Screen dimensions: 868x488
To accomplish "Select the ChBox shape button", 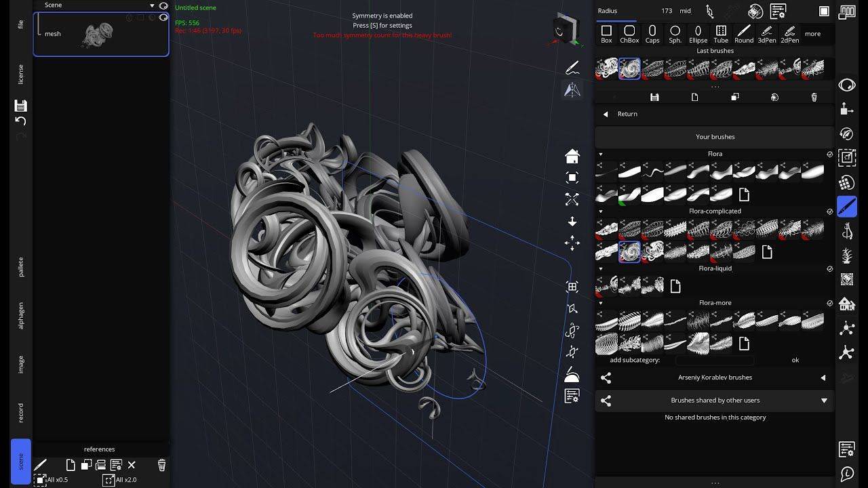I will 629,34.
